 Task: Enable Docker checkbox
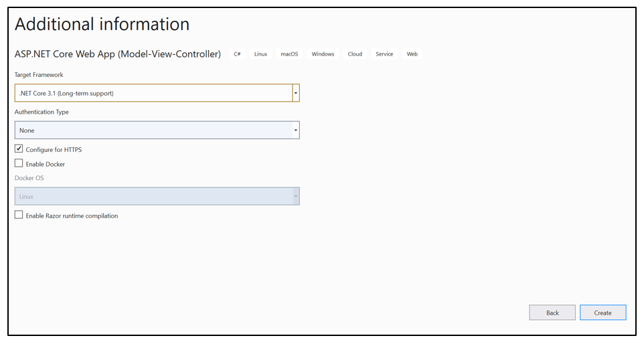pyautogui.click(x=19, y=163)
